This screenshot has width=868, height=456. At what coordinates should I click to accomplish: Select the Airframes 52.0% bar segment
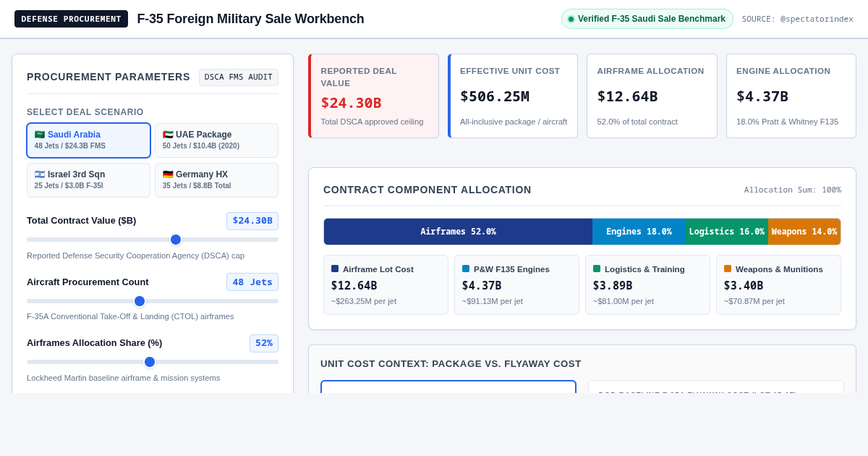pyautogui.click(x=458, y=232)
